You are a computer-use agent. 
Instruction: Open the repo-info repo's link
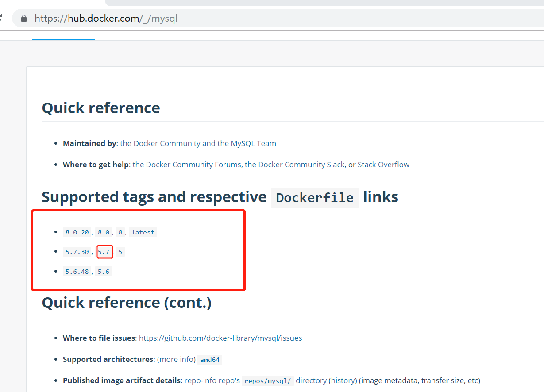pyautogui.click(x=212, y=380)
